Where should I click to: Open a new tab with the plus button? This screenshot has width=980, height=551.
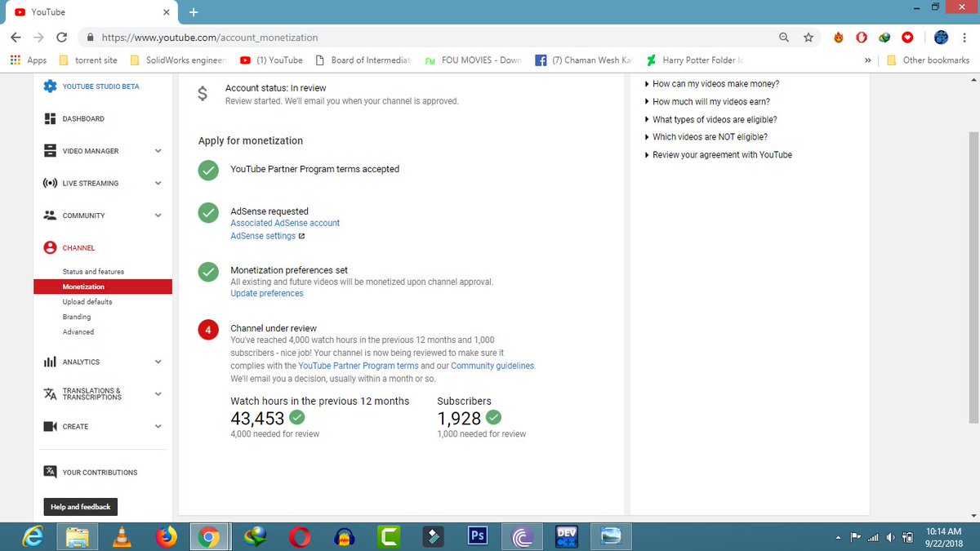pos(194,12)
